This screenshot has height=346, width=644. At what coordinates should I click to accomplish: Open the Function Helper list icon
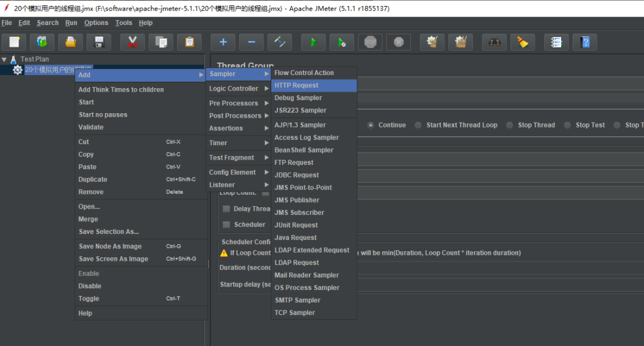tap(556, 42)
